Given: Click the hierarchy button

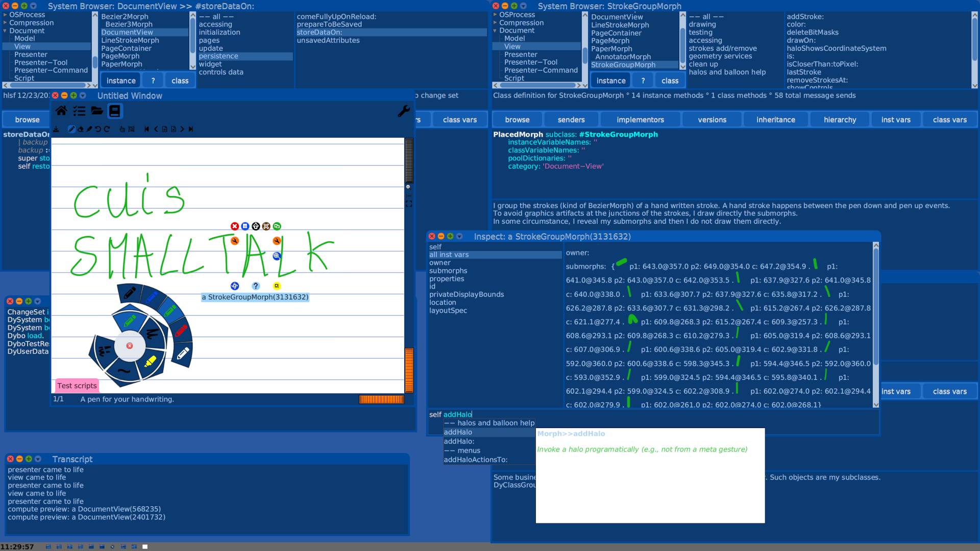Looking at the screenshot, I should click(x=840, y=119).
